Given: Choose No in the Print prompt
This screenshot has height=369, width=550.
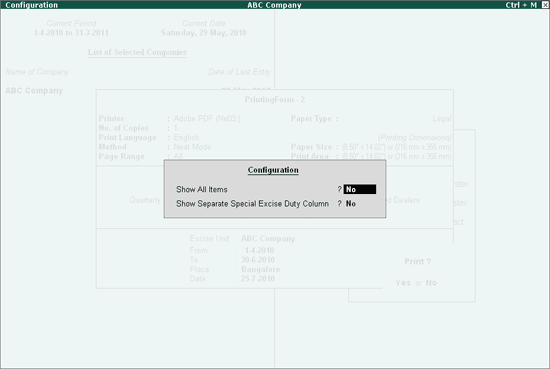Looking at the screenshot, I should point(431,283).
